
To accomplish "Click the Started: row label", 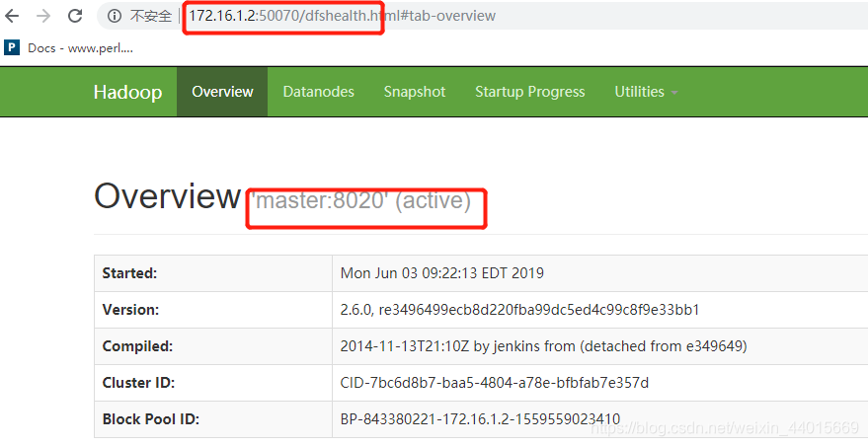I will [x=129, y=273].
